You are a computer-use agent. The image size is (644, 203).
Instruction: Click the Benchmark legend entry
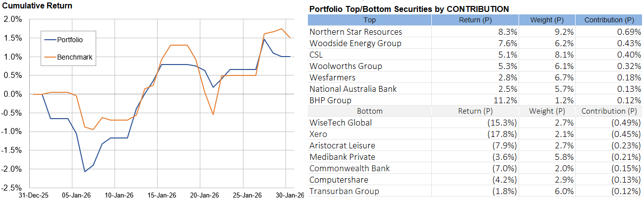coord(74,57)
